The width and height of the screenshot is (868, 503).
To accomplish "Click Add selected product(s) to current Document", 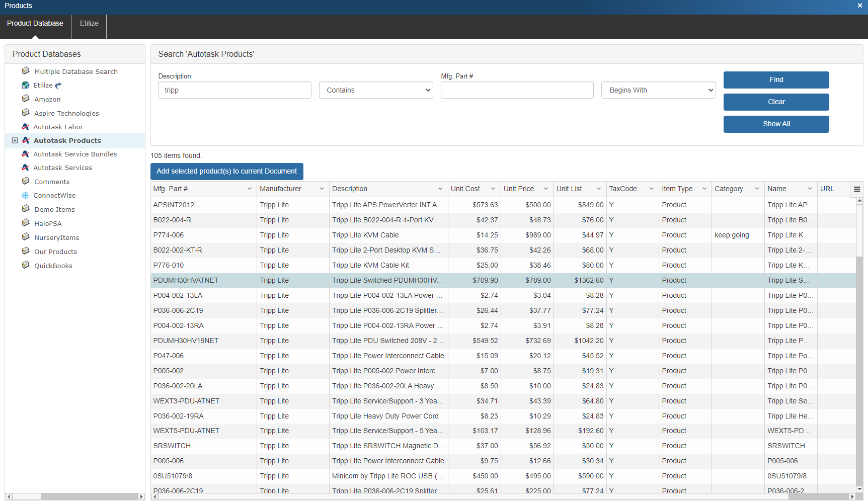I will [x=226, y=172].
